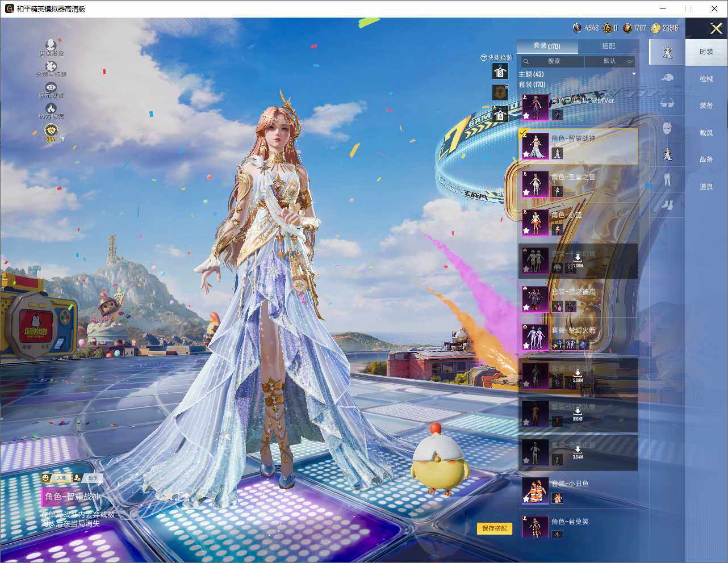The height and width of the screenshot is (563, 728).
Task: Click the 套装(170) section heading
Action: pos(532,85)
